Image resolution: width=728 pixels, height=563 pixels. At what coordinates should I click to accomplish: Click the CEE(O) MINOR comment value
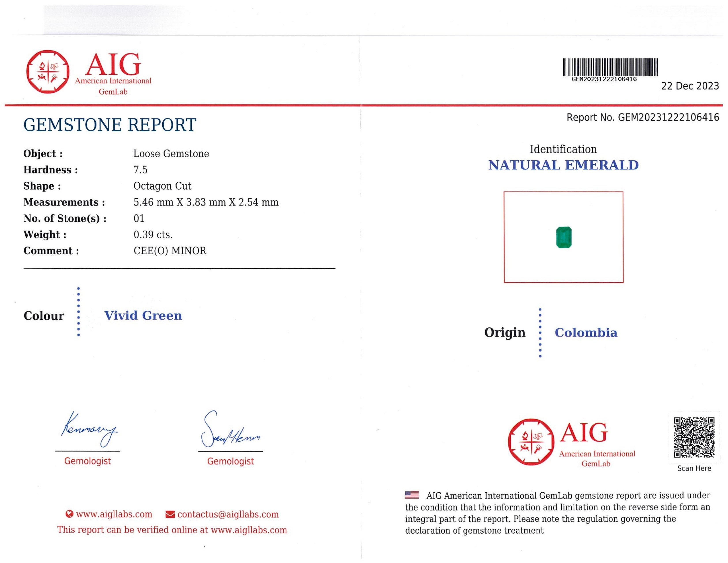(x=170, y=251)
